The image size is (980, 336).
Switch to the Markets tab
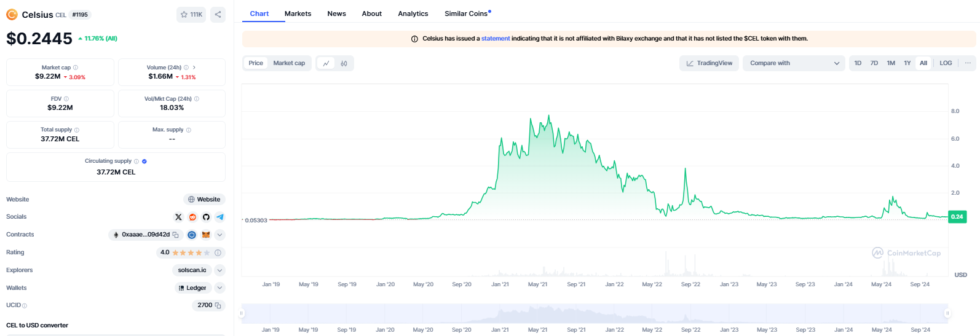[x=298, y=14]
